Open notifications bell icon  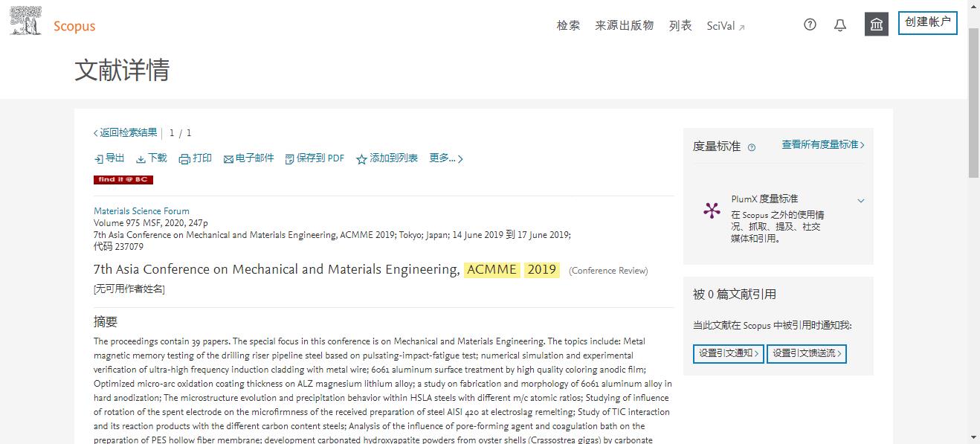[x=840, y=25]
